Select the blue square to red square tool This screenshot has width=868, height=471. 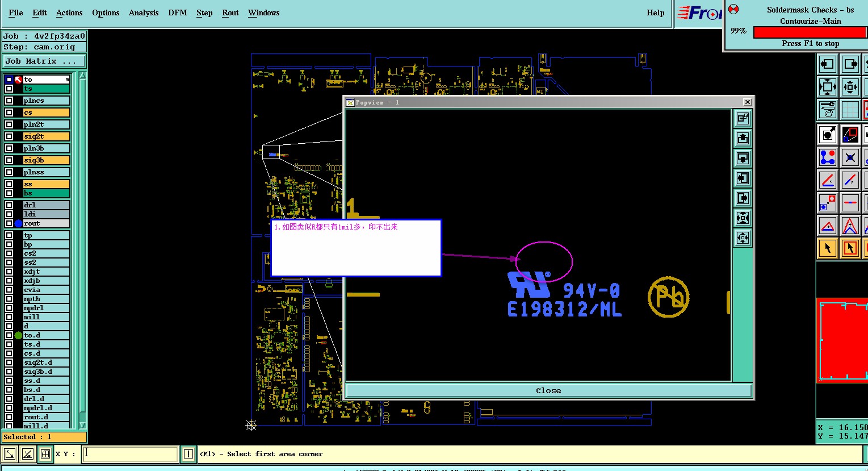(827, 203)
